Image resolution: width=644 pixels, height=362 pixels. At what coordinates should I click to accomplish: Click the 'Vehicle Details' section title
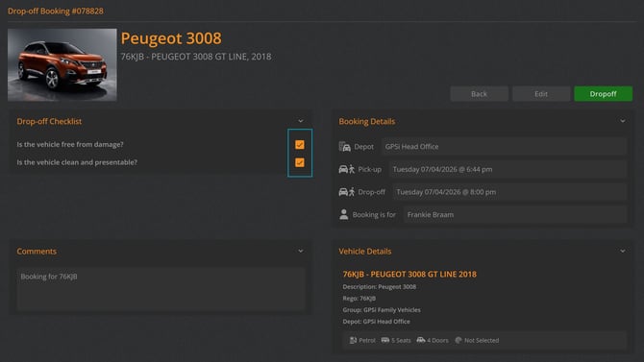point(364,252)
